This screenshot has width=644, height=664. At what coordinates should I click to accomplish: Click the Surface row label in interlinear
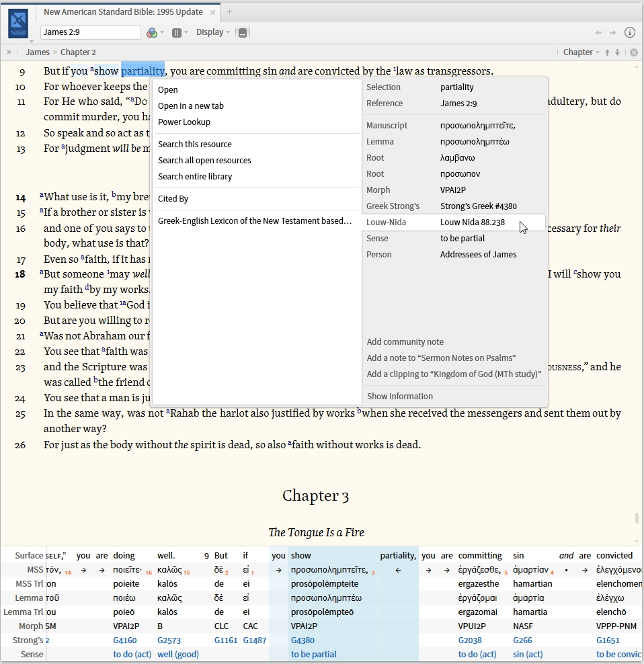point(29,556)
